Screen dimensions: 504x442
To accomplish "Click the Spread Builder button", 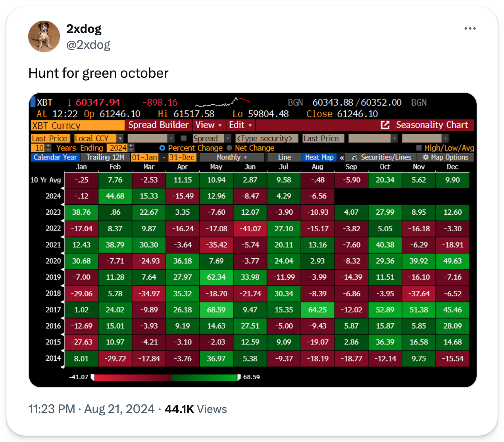I will click(158, 125).
